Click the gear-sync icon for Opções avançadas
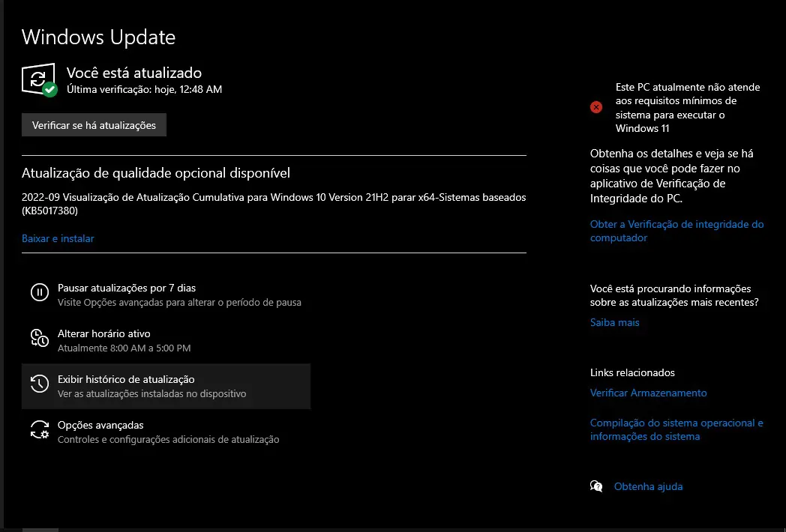 (x=40, y=429)
